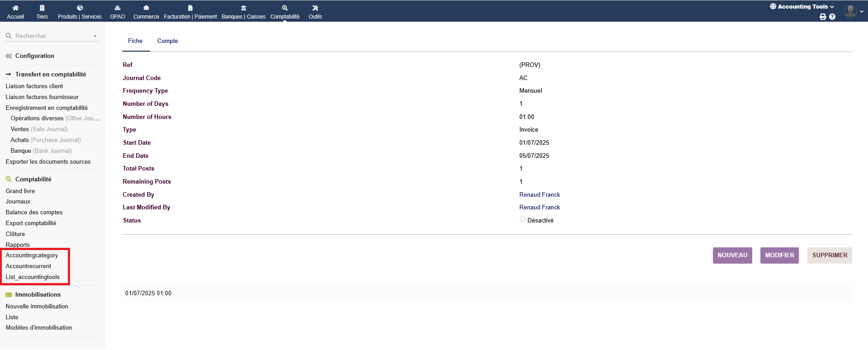The width and height of the screenshot is (868, 350).
Task: Switch to the Compte tab
Action: 167,41
